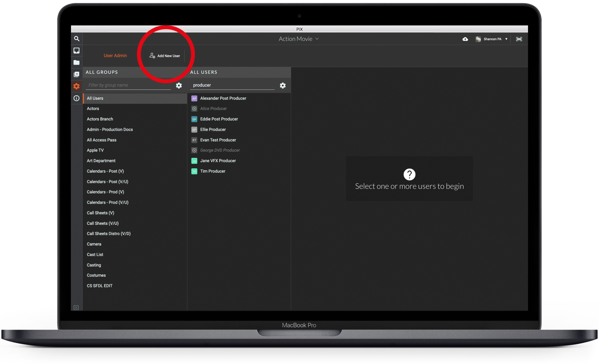The height and width of the screenshot is (364, 599).
Task: Open the info icon in sidebar
Action: tap(76, 98)
